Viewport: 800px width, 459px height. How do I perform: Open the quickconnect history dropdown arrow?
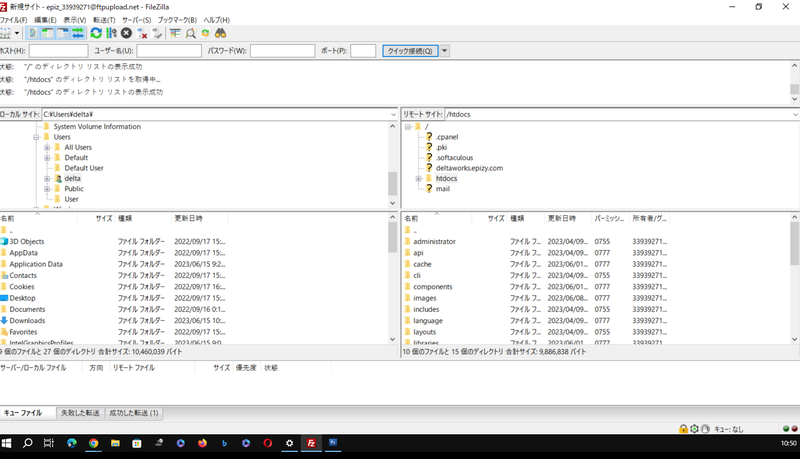(444, 51)
